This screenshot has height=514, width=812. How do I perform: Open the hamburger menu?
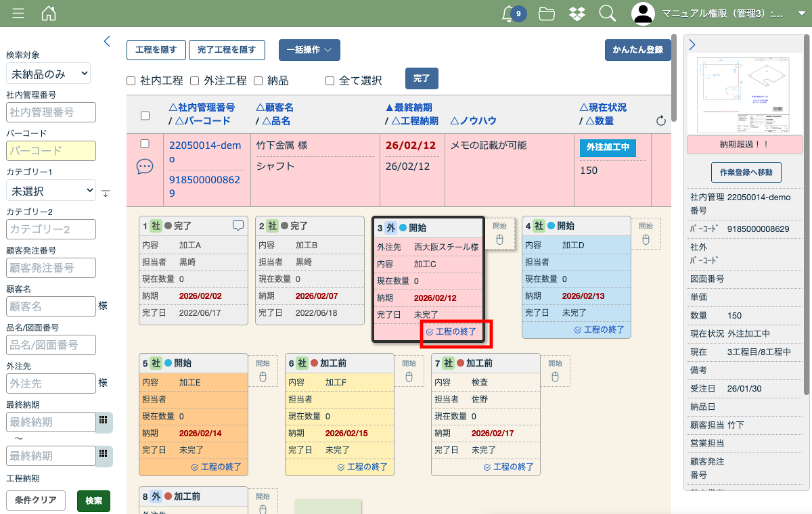click(x=18, y=14)
